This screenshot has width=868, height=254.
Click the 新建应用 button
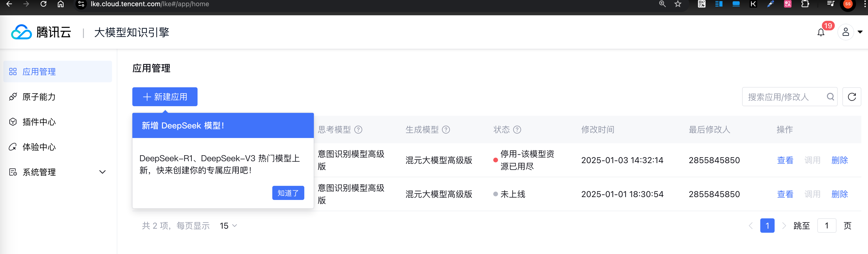pyautogui.click(x=165, y=97)
